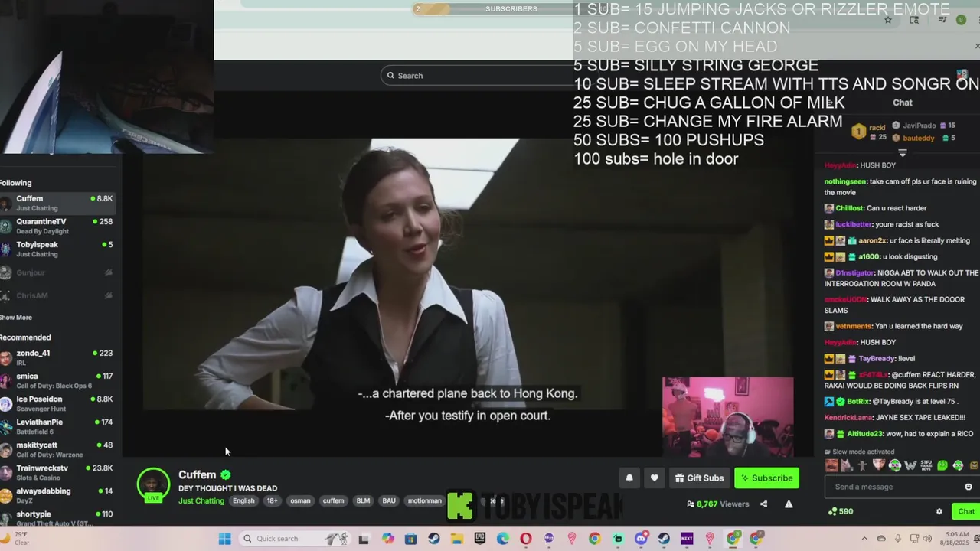Image resolution: width=980 pixels, height=551 pixels.
Task: Click the notification bell icon under the stream
Action: point(629,478)
